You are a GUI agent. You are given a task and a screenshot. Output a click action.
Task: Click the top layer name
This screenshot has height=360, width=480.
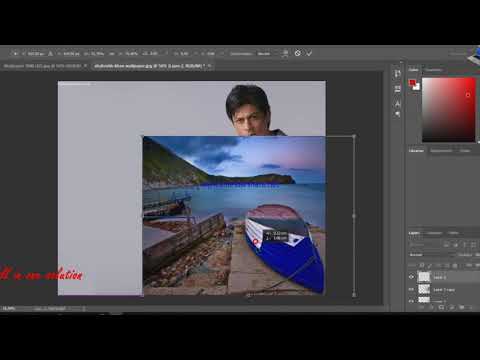click(x=439, y=277)
